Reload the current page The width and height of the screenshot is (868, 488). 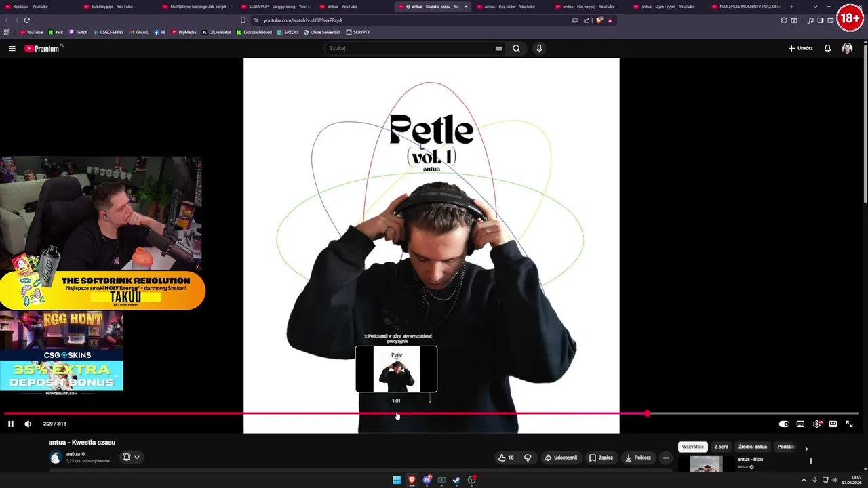click(x=27, y=20)
